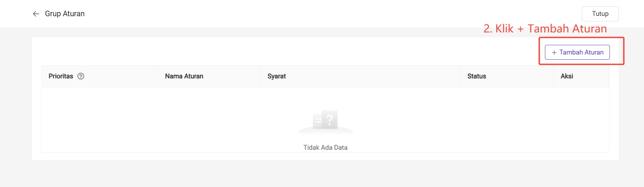Click the red "2. Klik + Tambah Aturan" annotation
The width and height of the screenshot is (644, 187).
pyautogui.click(x=545, y=29)
